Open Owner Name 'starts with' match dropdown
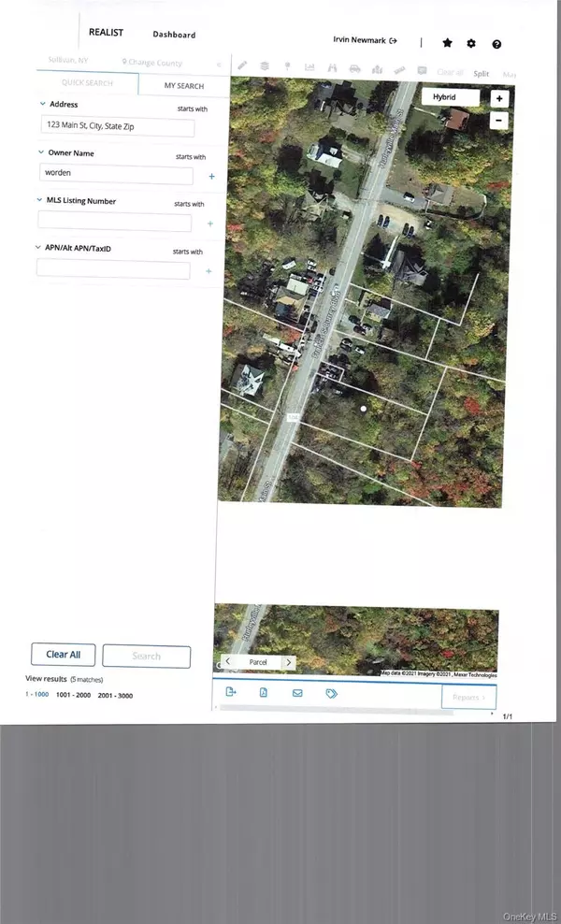561x924 pixels. [191, 157]
